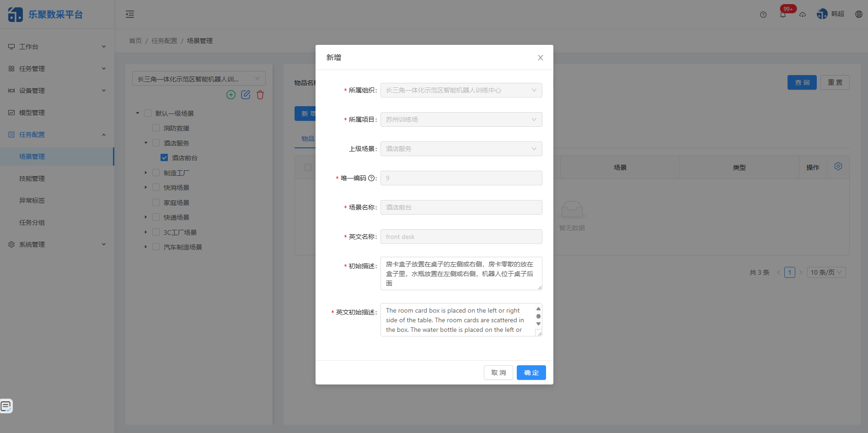The width and height of the screenshot is (868, 433).
Task: Expand the 制造工厂 tree node
Action: click(x=145, y=173)
